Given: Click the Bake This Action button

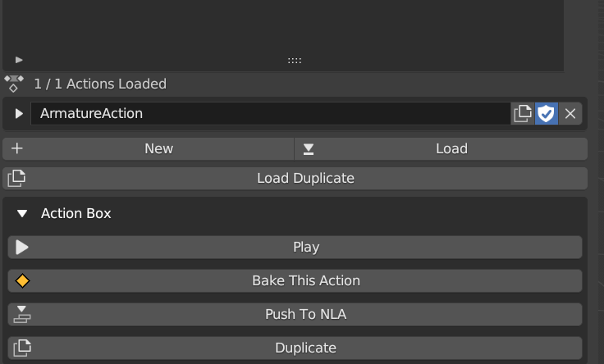Looking at the screenshot, I should (x=305, y=280).
